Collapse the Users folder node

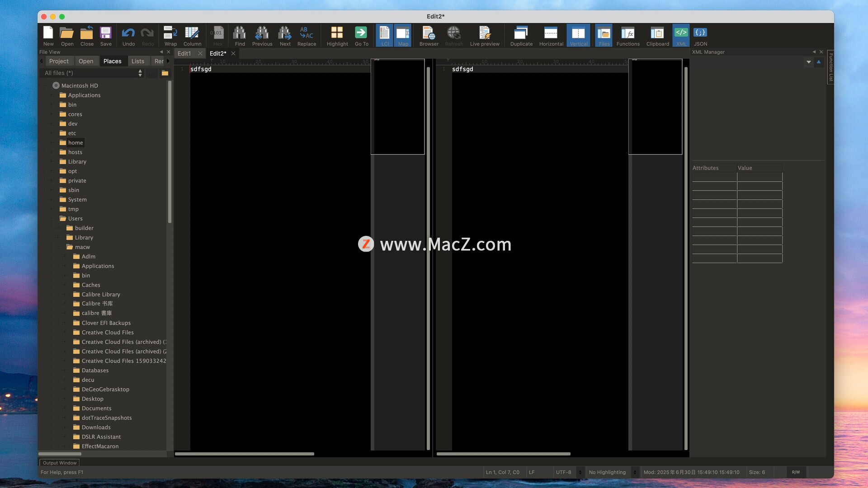point(52,218)
